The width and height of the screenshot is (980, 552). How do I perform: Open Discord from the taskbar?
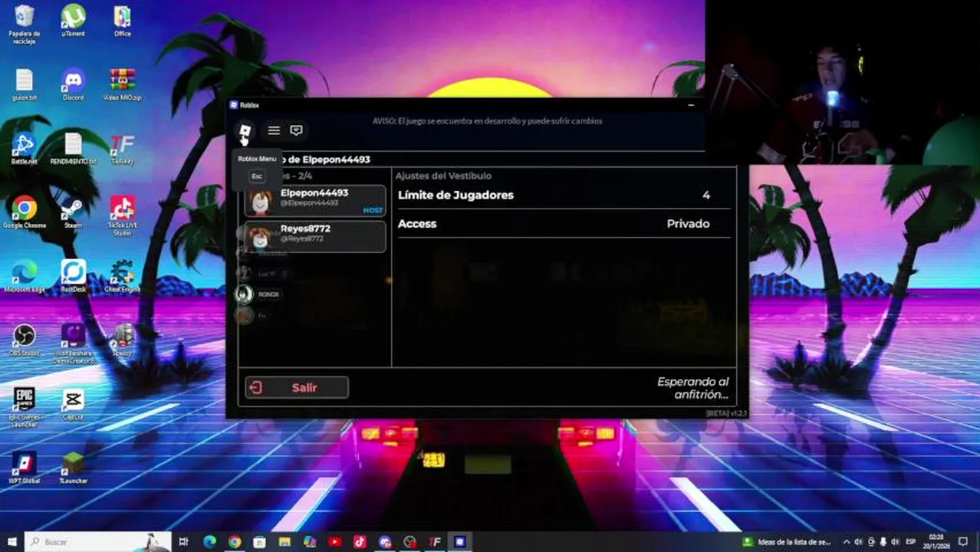385,541
